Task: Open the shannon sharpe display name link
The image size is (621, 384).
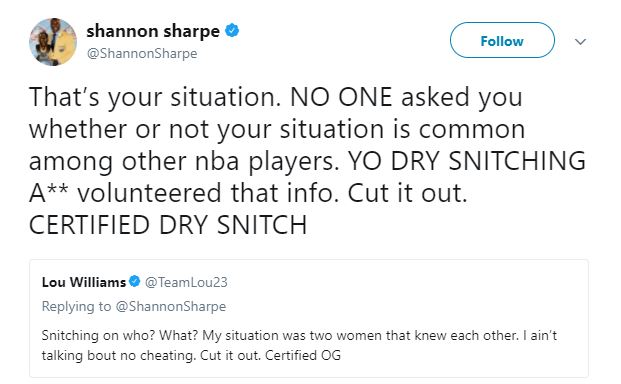Action: (x=153, y=31)
